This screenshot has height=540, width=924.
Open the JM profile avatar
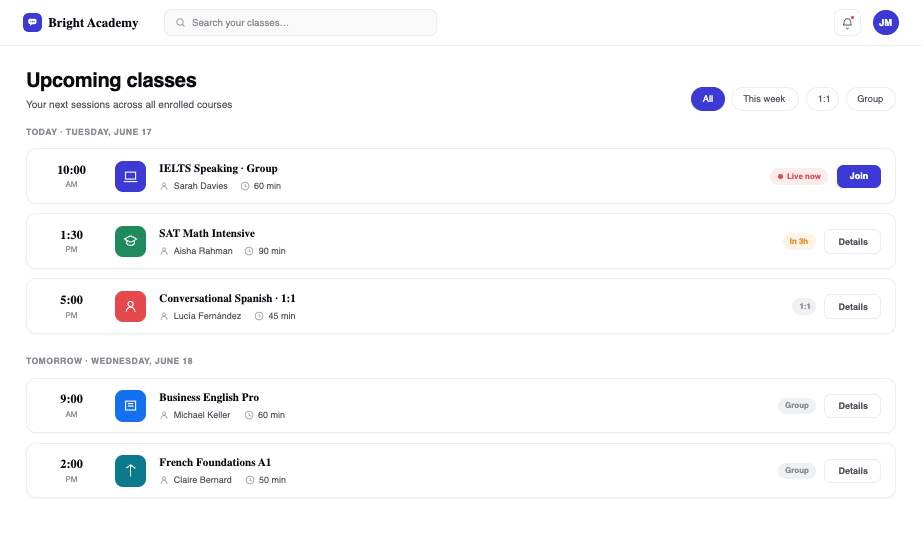885,23
